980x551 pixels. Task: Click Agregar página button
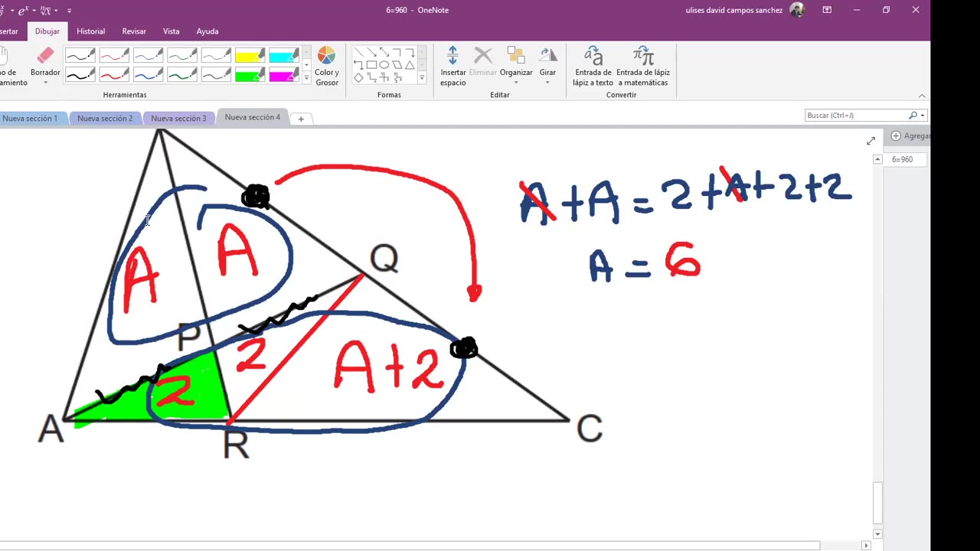pyautogui.click(x=911, y=136)
